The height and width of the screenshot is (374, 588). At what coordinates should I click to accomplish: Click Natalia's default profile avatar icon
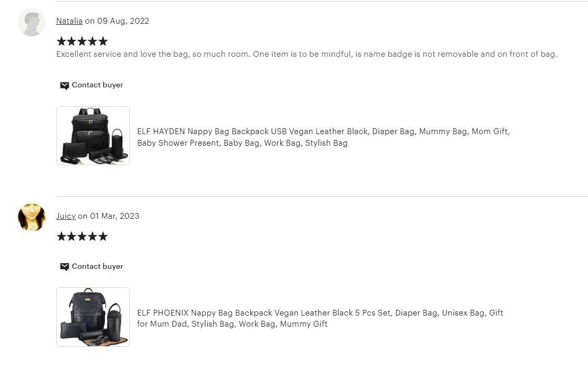[x=32, y=23]
